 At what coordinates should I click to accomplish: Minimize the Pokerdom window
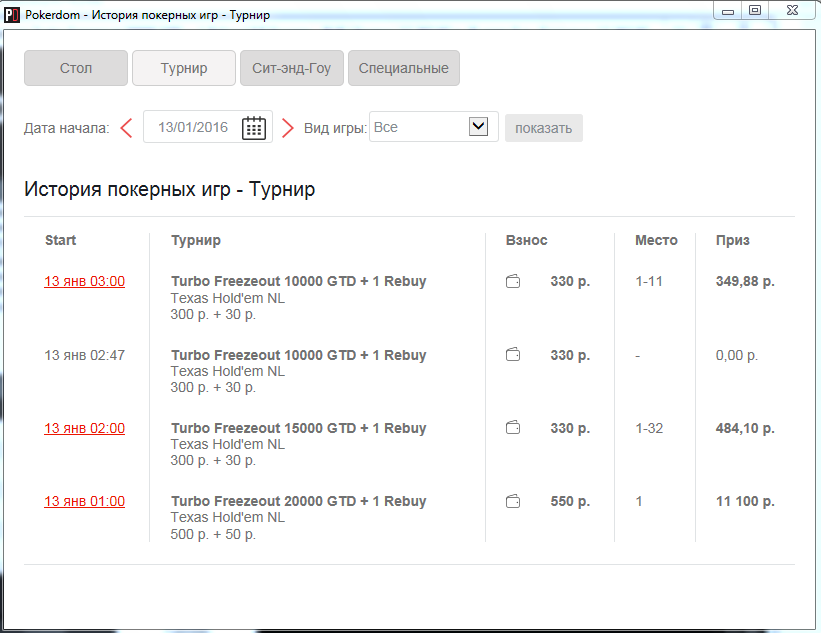(728, 10)
